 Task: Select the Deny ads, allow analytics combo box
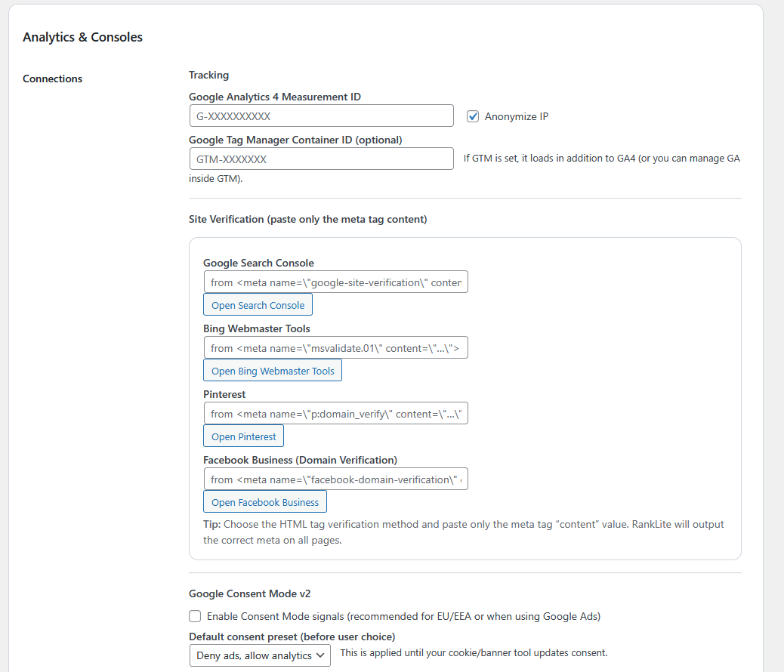(260, 655)
